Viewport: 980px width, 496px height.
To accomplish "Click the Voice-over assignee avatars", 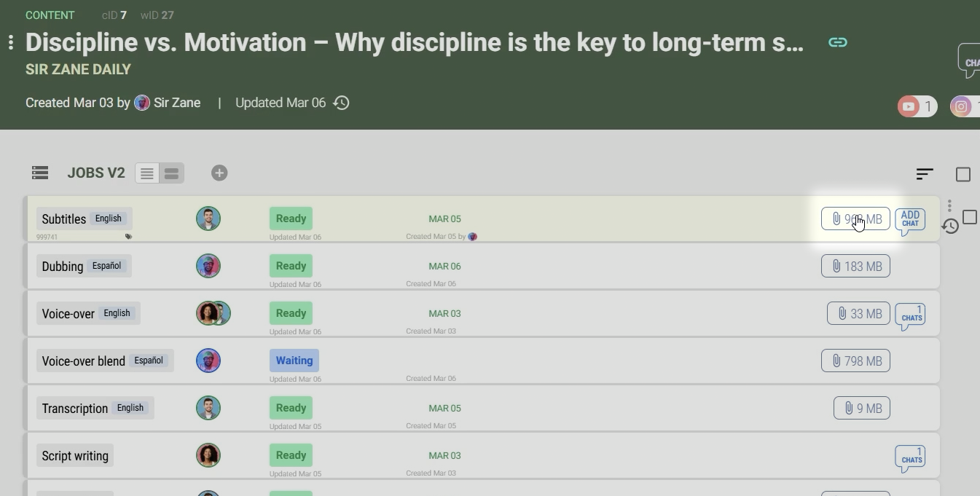I will [213, 313].
